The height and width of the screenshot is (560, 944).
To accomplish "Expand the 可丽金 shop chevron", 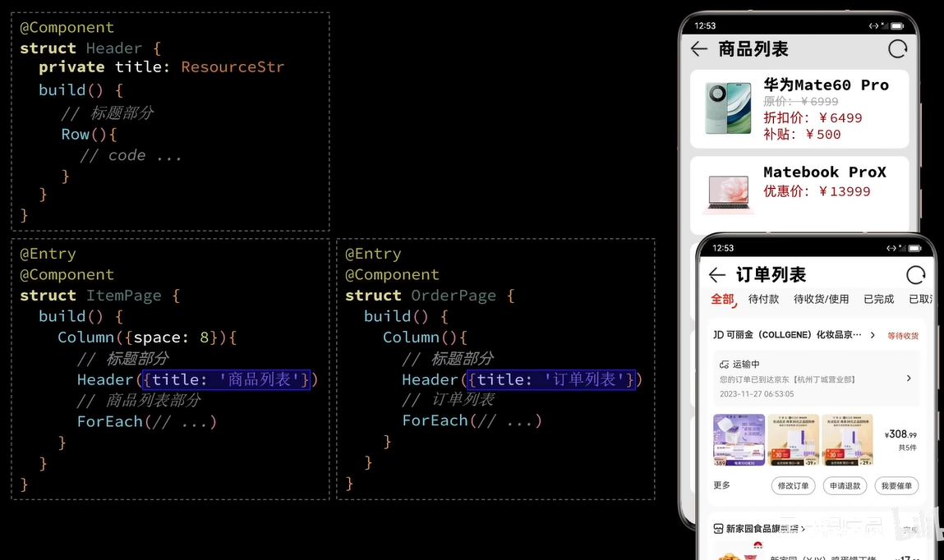I will [x=873, y=335].
